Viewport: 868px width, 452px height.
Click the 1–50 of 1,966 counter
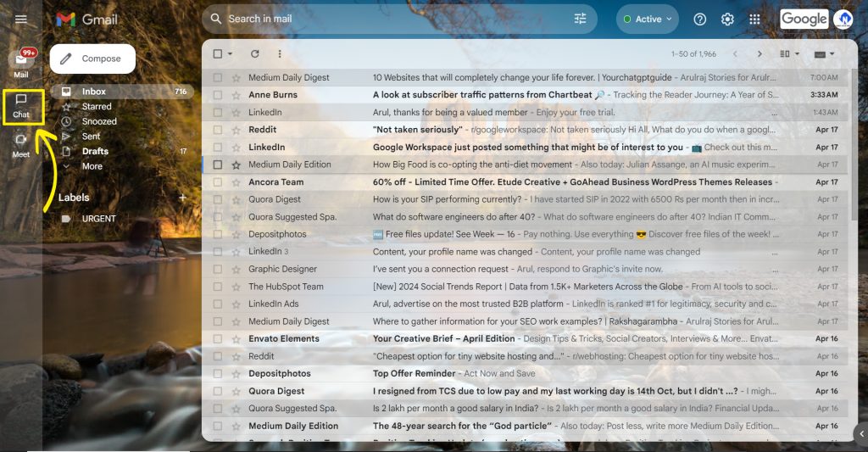click(693, 53)
